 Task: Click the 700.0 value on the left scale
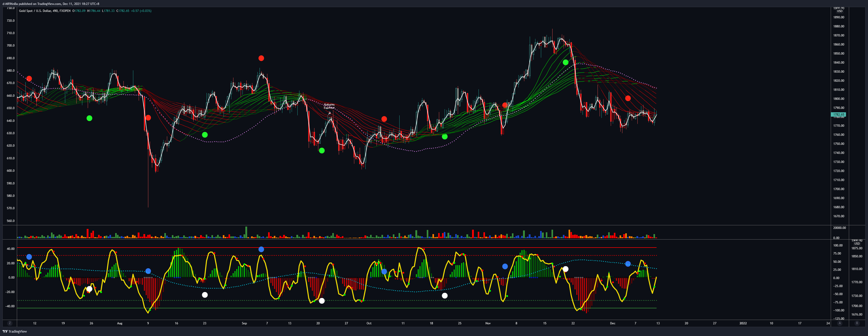click(10, 46)
